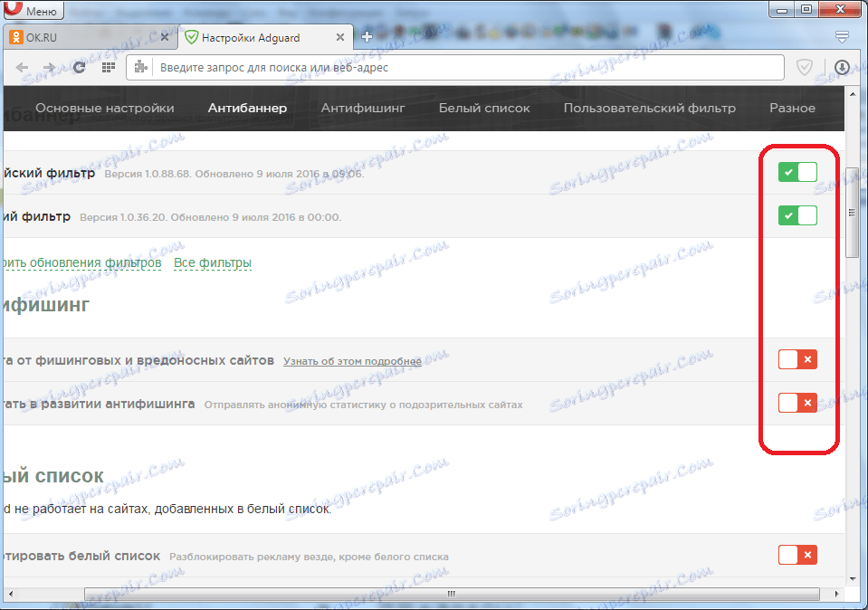Screen dimensions: 868x610
Task: Enable phishing and malicious sites protection toggle
Action: click(x=797, y=359)
